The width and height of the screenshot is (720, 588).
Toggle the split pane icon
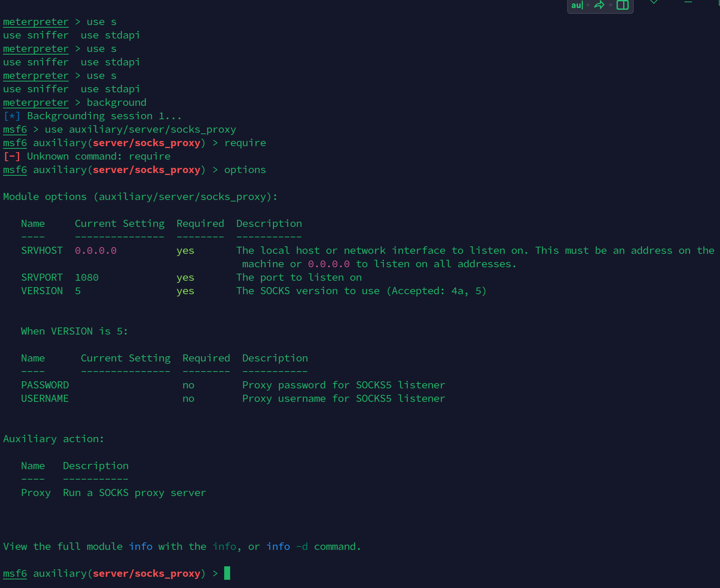[622, 5]
